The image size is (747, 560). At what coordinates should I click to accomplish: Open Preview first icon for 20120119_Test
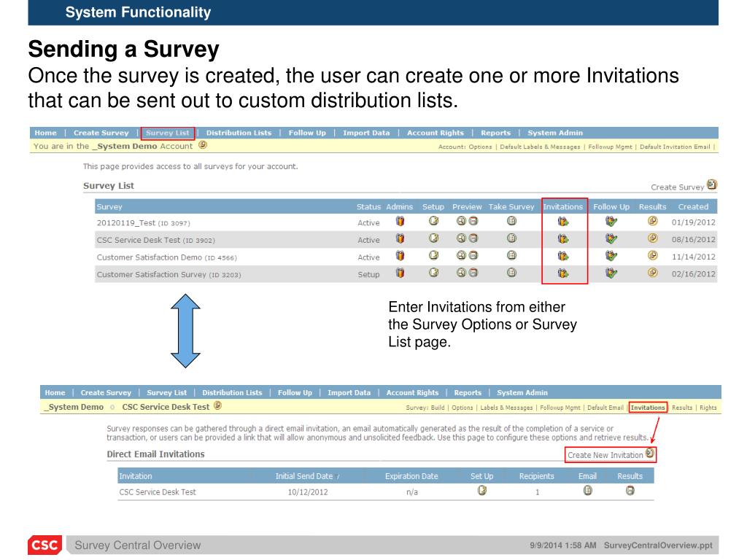pos(461,220)
